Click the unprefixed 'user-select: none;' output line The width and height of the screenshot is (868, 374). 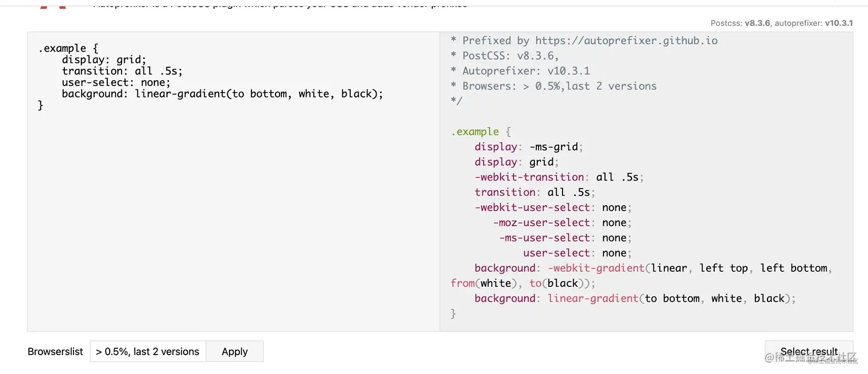578,253
